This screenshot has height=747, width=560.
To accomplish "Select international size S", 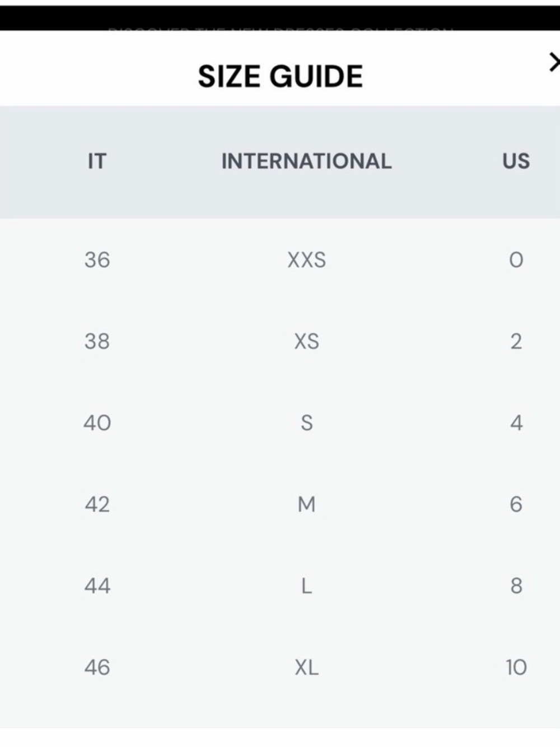I will click(x=306, y=423).
